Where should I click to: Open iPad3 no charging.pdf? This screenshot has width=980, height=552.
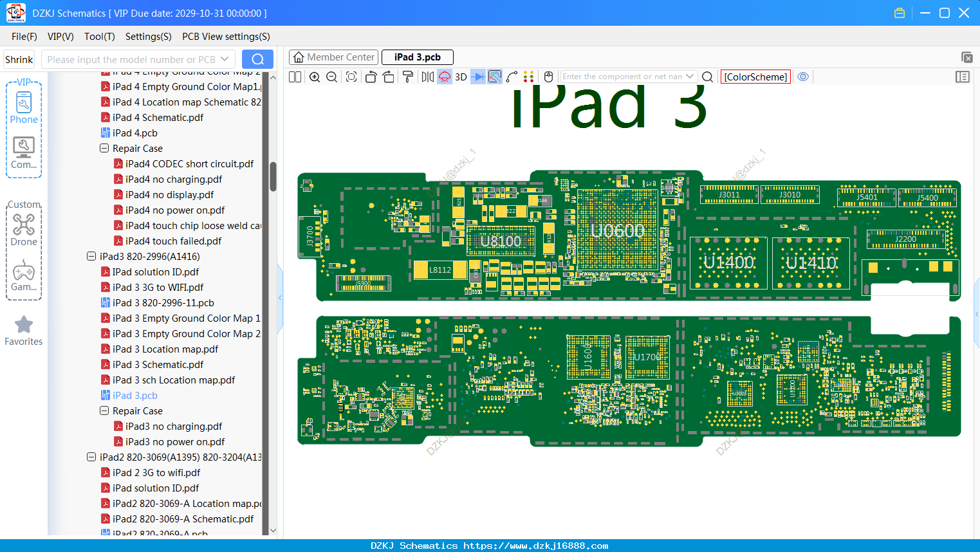pos(174,426)
